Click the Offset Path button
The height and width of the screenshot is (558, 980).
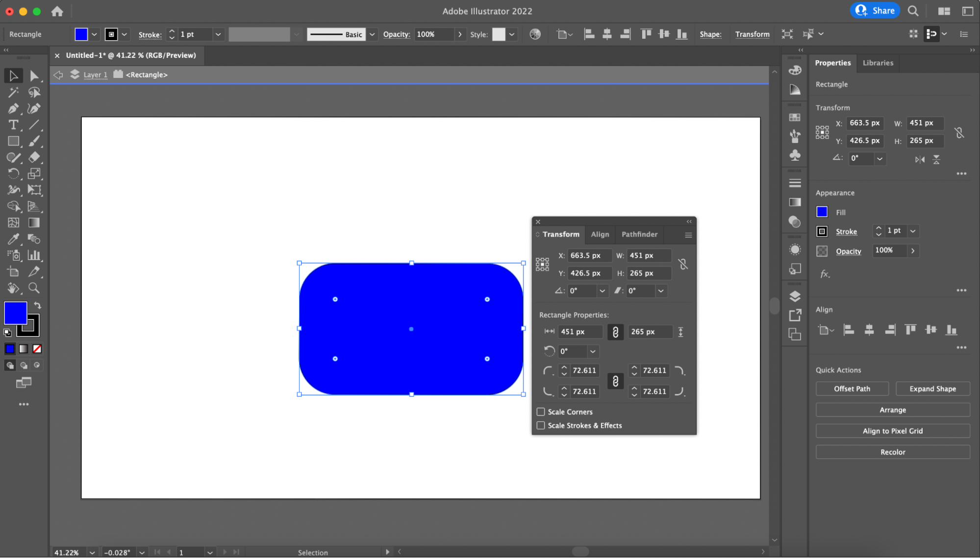click(852, 388)
